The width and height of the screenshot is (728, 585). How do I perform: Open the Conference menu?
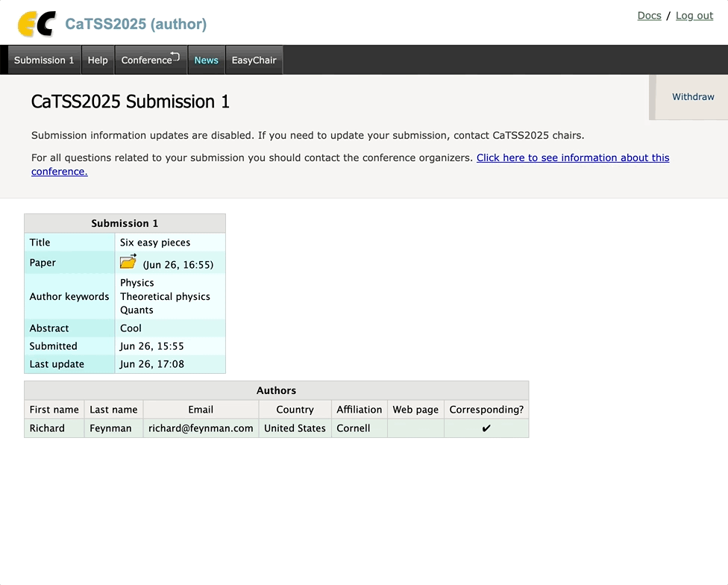(x=147, y=60)
